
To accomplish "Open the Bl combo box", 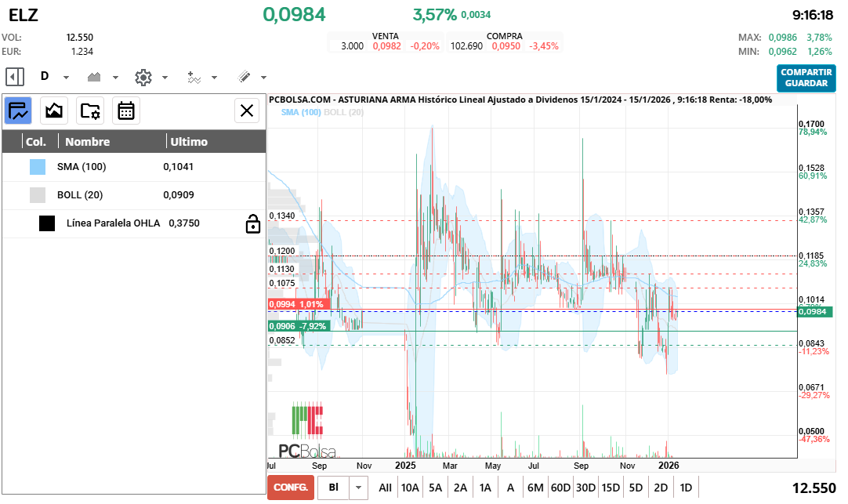I will click(x=334, y=488).
